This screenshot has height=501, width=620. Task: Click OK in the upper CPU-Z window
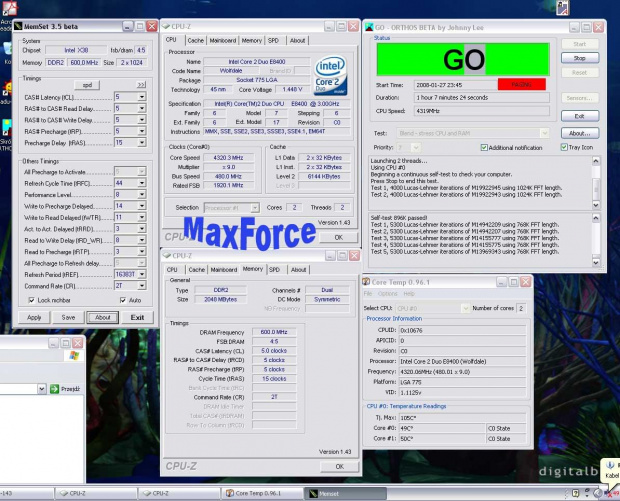pos(338,237)
